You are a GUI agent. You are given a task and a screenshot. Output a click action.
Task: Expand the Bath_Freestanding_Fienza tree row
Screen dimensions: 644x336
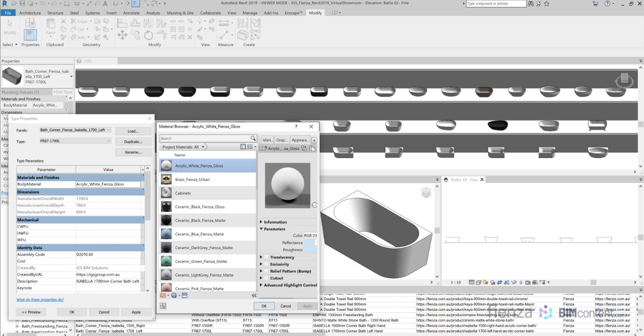17,326
